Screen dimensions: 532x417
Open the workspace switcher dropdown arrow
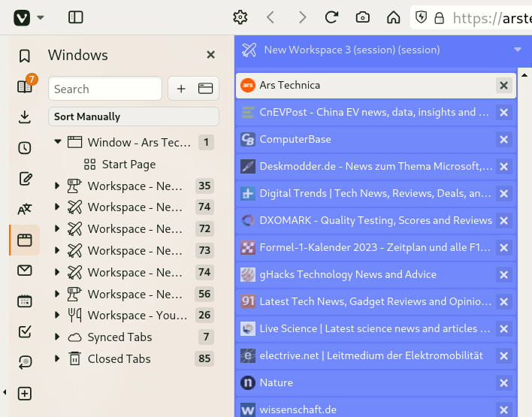518,50
